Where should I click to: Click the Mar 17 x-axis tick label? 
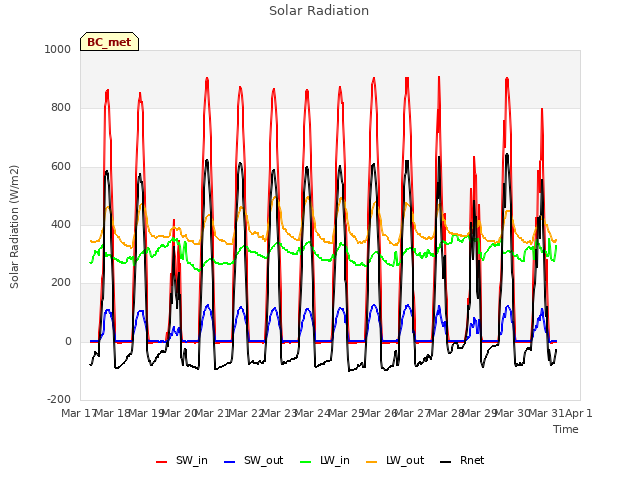(x=78, y=413)
